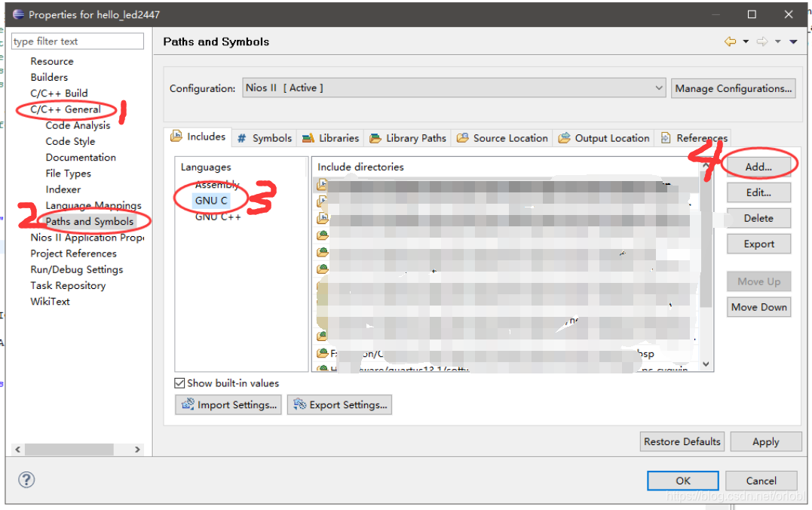Focus the type filter text field
The image size is (812, 510).
[x=78, y=41]
